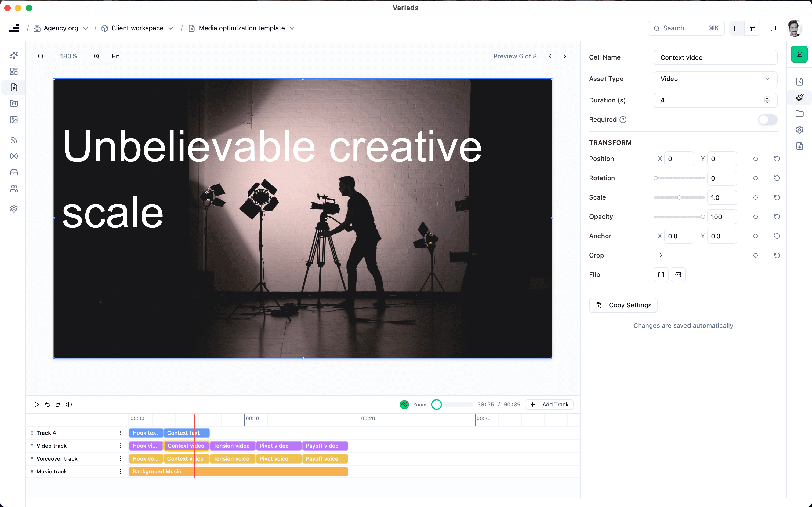Select the paintbrush styles panel on the right
Image resolution: width=812 pixels, height=507 pixels.
pos(800,97)
